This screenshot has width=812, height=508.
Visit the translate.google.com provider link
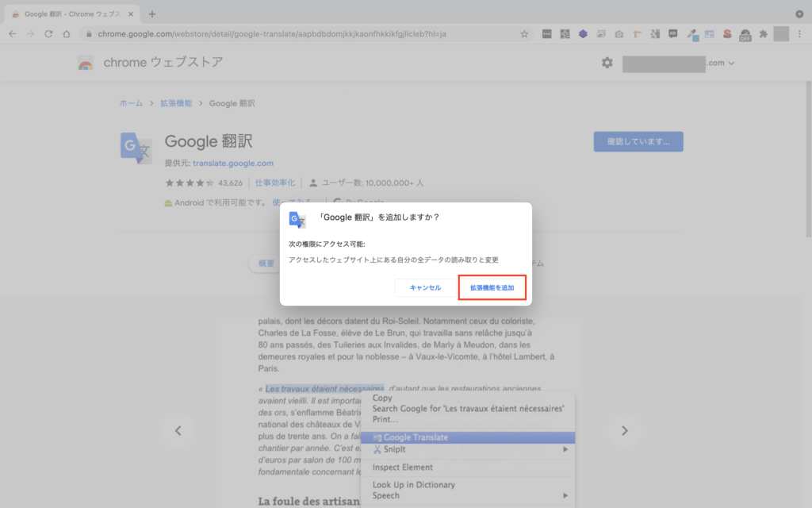click(x=233, y=164)
